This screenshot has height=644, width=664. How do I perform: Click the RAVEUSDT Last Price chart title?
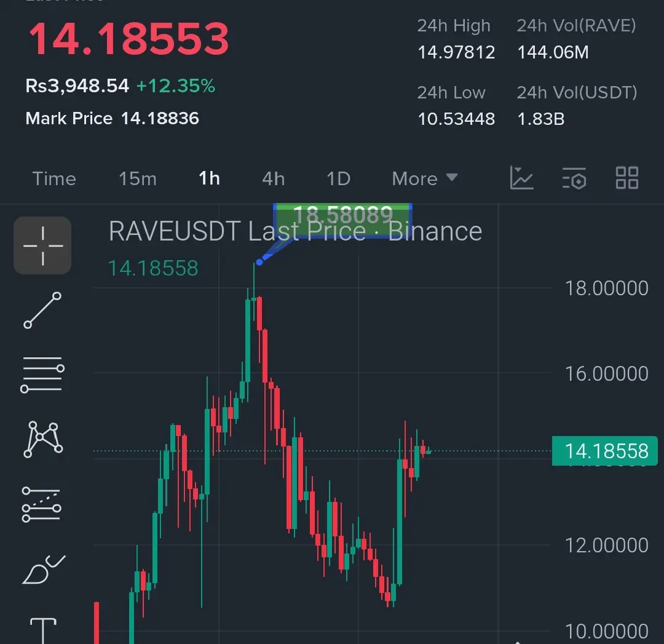pyautogui.click(x=295, y=231)
